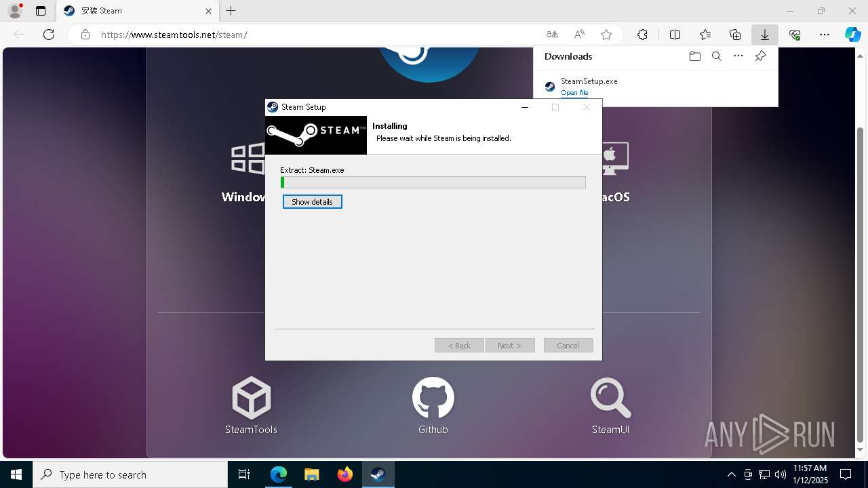The image size is (868, 488).
Task: Open the network icon in the tray
Action: pyautogui.click(x=764, y=474)
